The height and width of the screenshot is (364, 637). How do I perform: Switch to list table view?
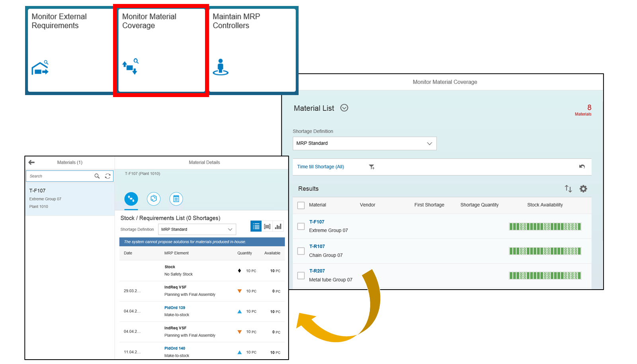click(x=256, y=226)
